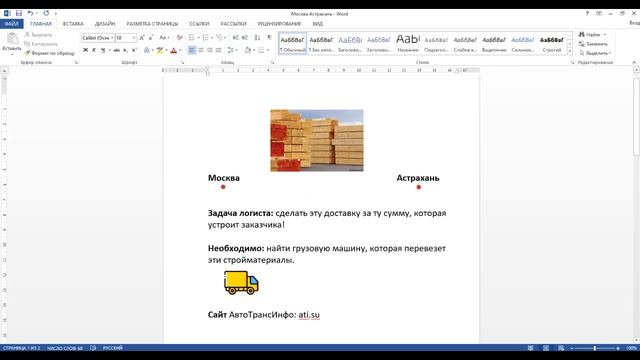Click Copy (Копировать)
The height and width of the screenshot is (360, 640).
pos(41,44)
